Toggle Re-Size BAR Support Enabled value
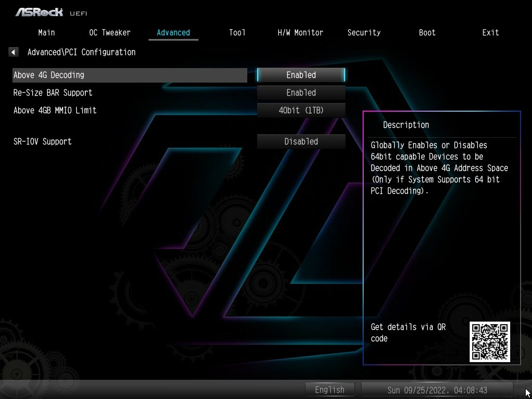The width and height of the screenshot is (532, 399). tap(301, 92)
